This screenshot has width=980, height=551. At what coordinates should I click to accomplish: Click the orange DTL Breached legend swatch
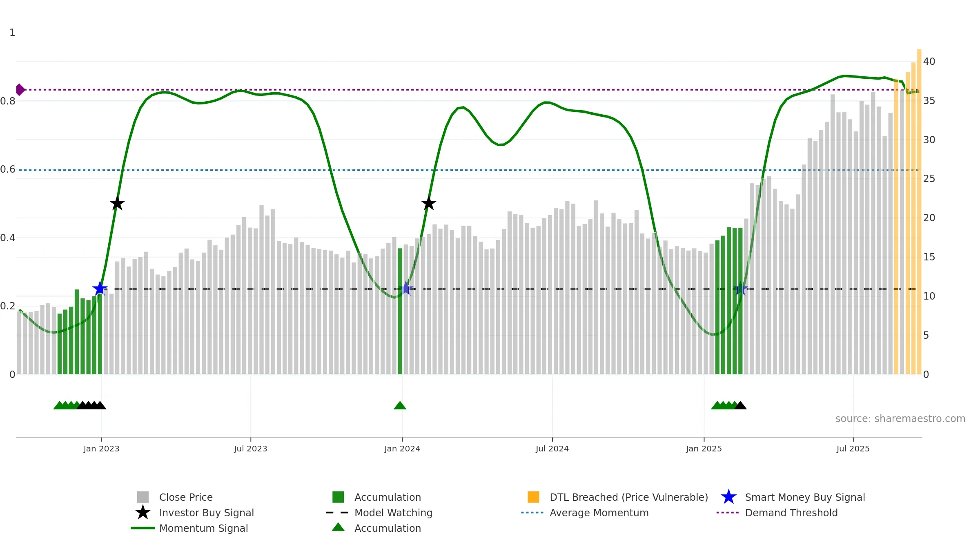[x=533, y=497]
